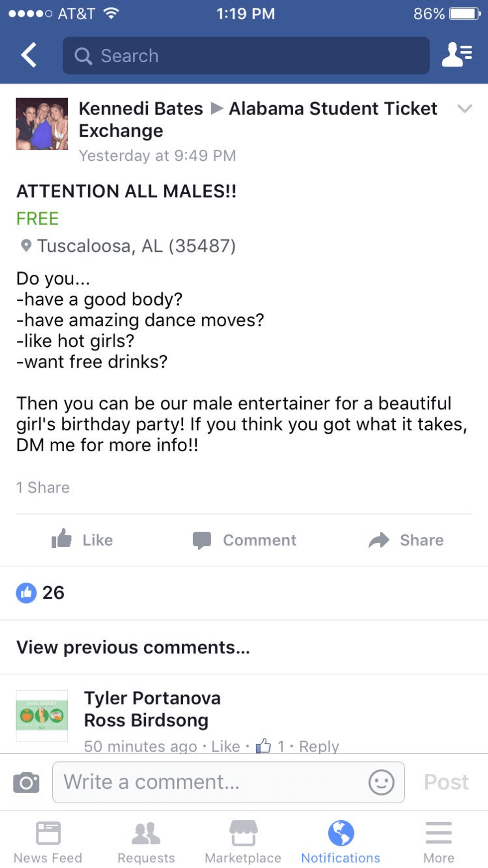Image resolution: width=488 pixels, height=868 pixels.
Task: Select the Notifications tab
Action: [341, 841]
